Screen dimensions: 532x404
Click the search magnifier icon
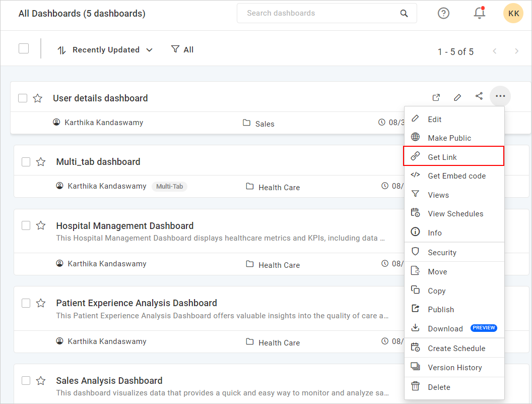point(404,14)
